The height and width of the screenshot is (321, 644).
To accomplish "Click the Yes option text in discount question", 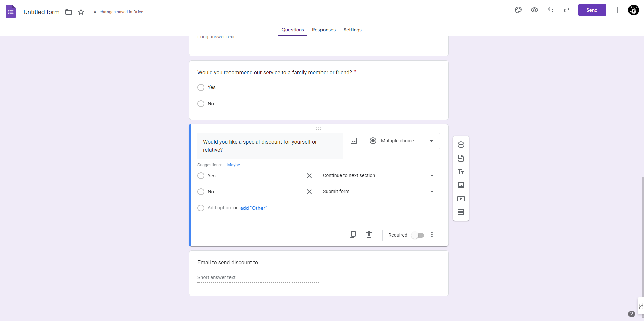I will coord(212,176).
